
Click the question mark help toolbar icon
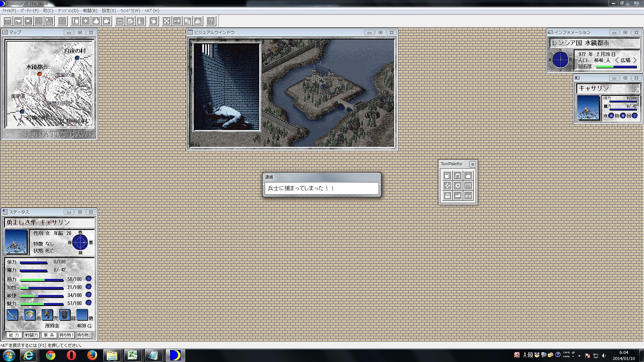pos(211,21)
